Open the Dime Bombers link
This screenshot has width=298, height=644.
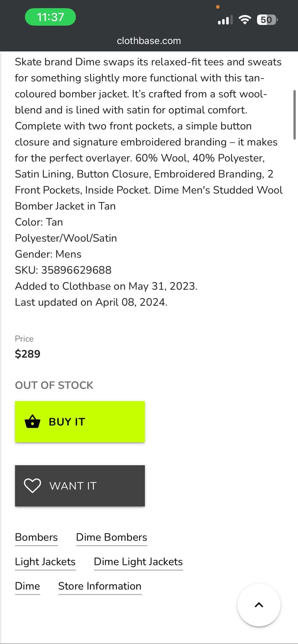(x=111, y=537)
